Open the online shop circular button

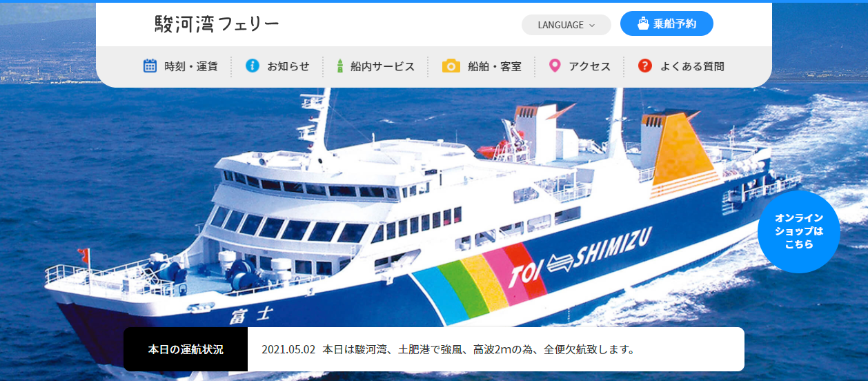[799, 232]
